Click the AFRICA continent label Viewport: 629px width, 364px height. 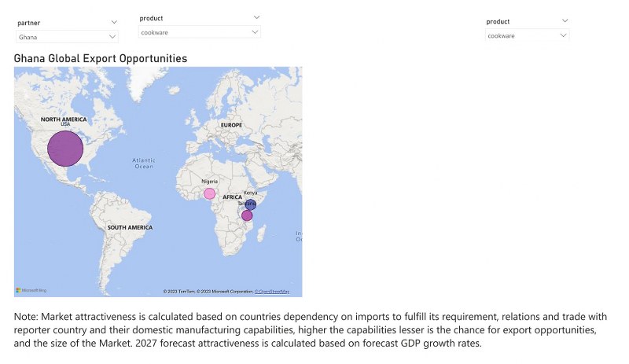[x=232, y=197]
